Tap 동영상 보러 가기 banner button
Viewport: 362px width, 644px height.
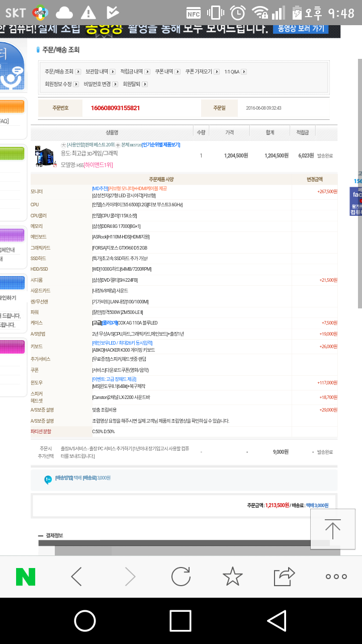[x=301, y=28]
